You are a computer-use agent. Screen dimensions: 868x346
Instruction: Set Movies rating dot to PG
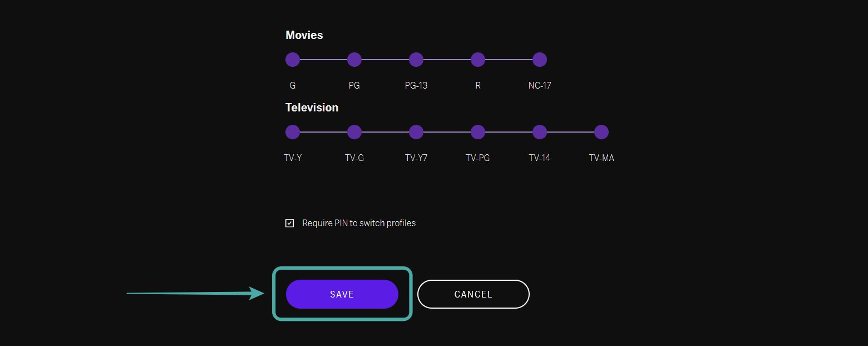[354, 60]
